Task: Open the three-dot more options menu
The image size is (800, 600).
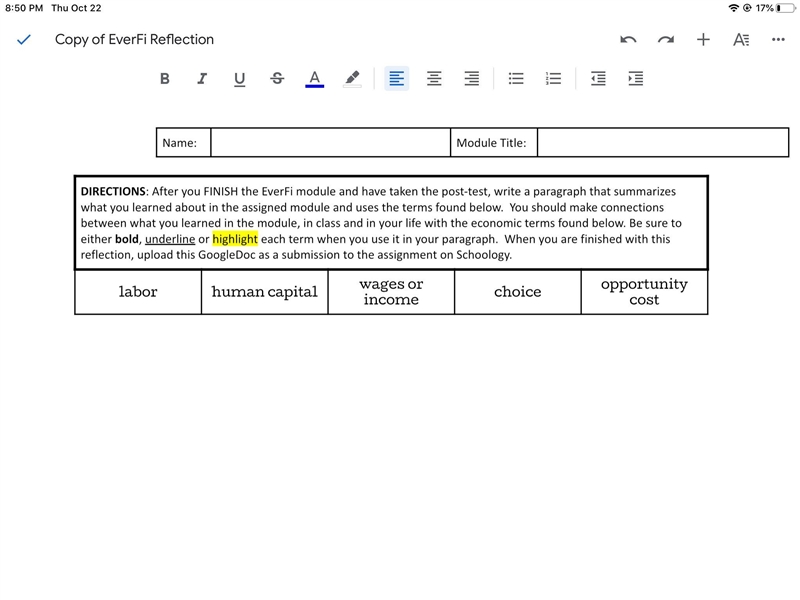Action: coord(778,39)
